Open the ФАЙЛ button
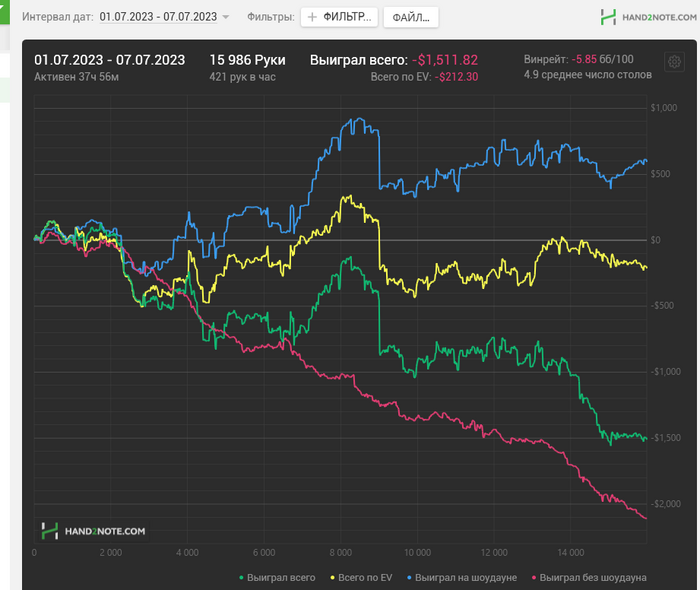 pos(411,17)
